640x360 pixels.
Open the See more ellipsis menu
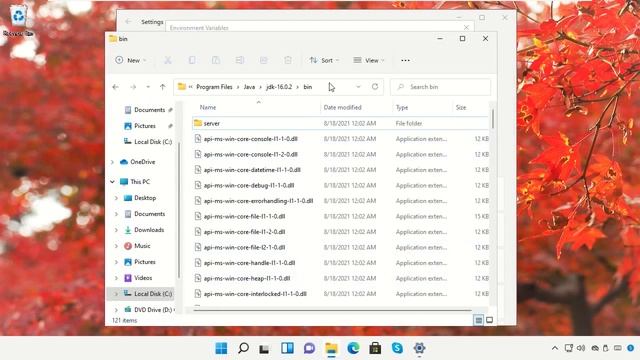pyautogui.click(x=405, y=60)
